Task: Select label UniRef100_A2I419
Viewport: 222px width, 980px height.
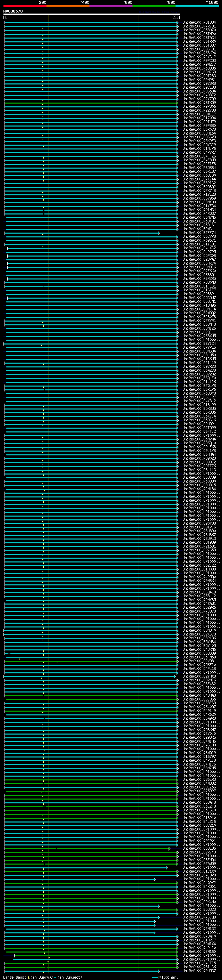Action: pyautogui.click(x=199, y=363)
